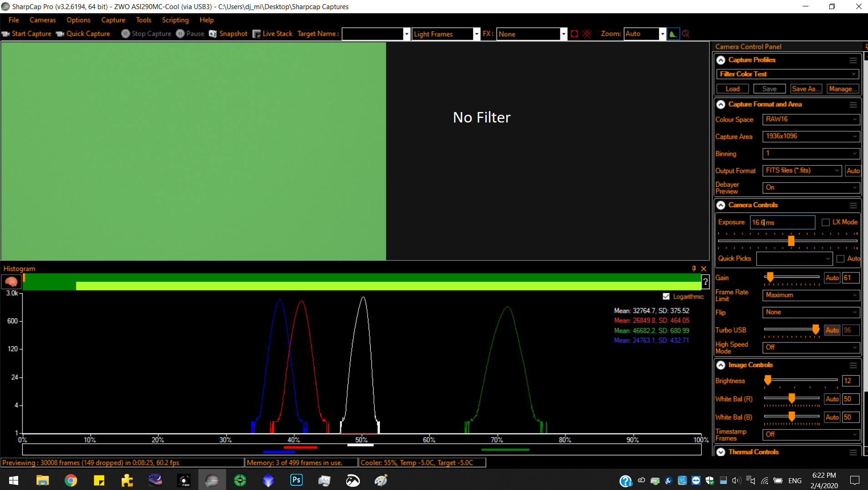Screen dimensions: 868x490
Task: Toggle the Logarithmic histogram checkbox
Action: [666, 296]
